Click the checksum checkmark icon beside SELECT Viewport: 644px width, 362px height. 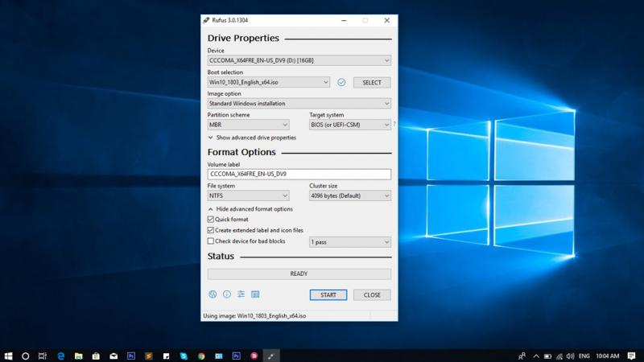(341, 82)
